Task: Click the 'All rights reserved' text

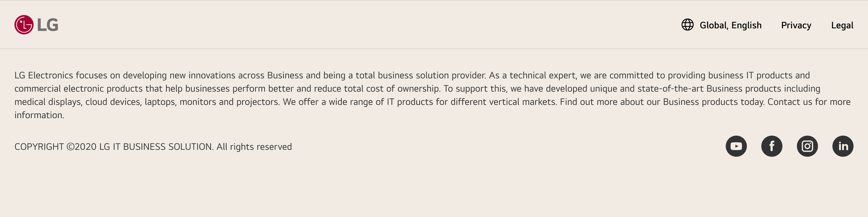Action: click(x=254, y=147)
